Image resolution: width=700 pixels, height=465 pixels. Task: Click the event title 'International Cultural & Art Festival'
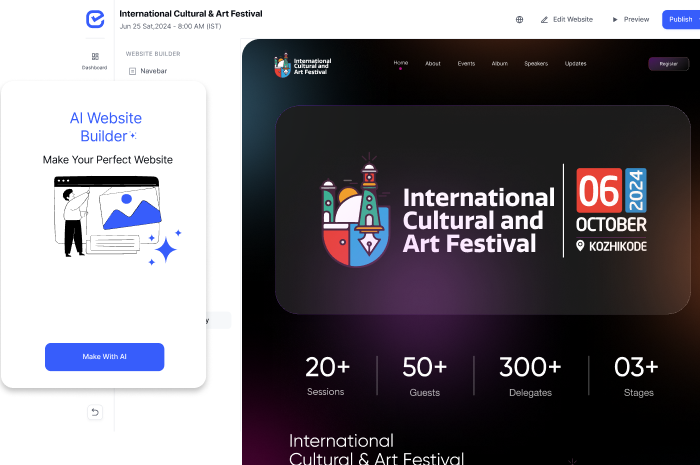coord(191,14)
